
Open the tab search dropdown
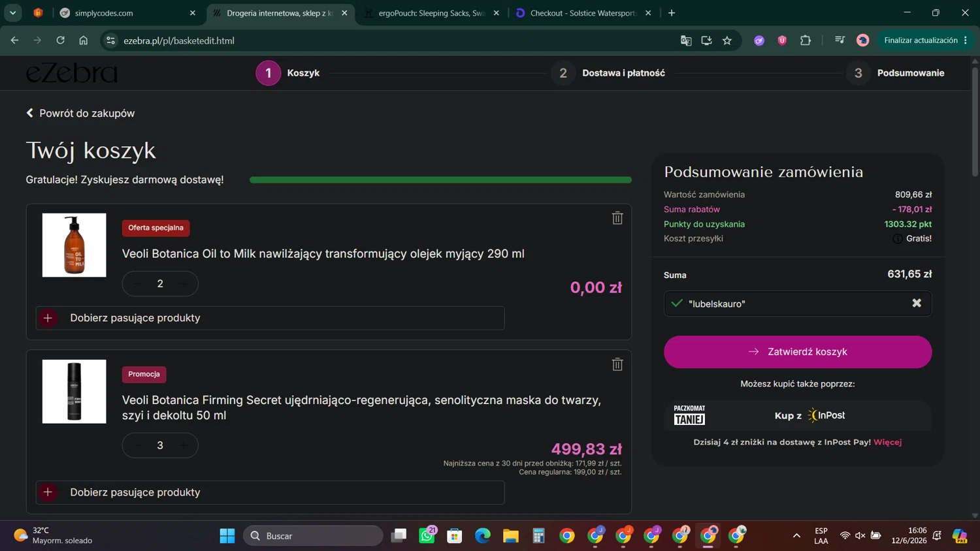pos(13,13)
